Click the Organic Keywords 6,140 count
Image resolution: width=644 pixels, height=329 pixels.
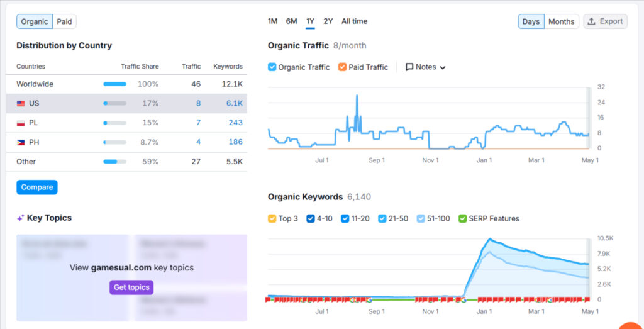[x=359, y=197]
